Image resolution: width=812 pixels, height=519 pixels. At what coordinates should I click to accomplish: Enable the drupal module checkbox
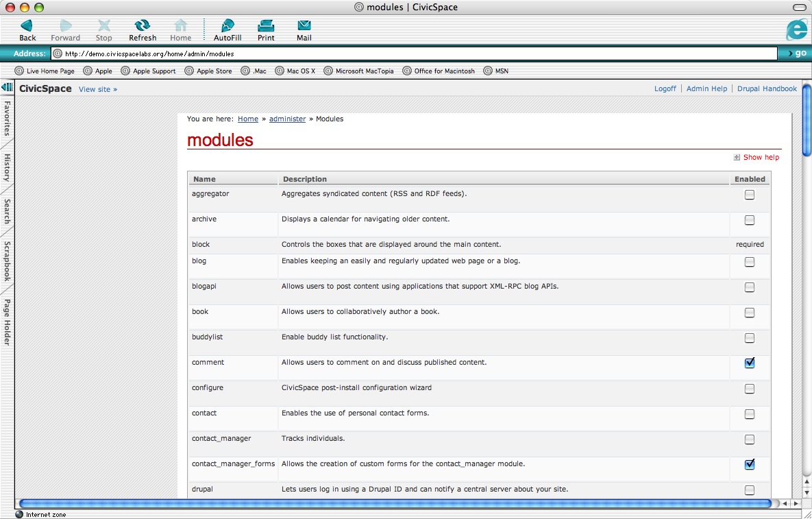(x=750, y=490)
